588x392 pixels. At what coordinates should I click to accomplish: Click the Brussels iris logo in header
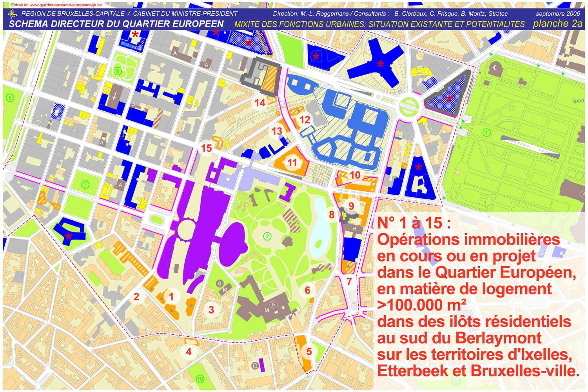[13, 14]
